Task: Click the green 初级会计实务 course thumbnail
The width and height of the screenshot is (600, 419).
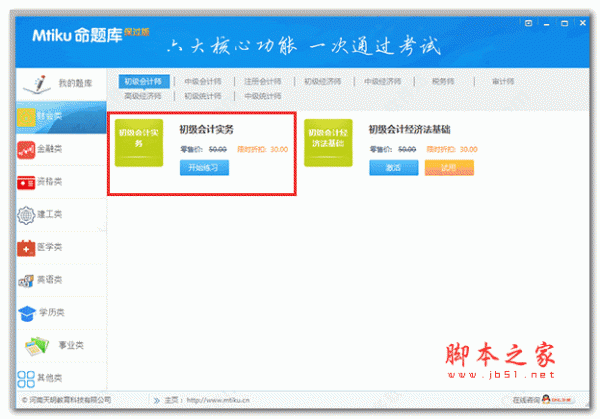Action: [139, 143]
